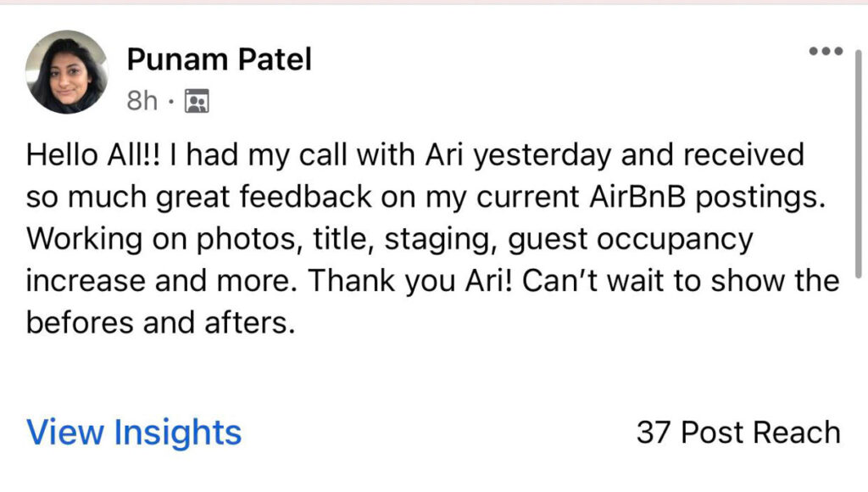Click the text "befores and afters"
The height and width of the screenshot is (492, 868).
click(160, 323)
